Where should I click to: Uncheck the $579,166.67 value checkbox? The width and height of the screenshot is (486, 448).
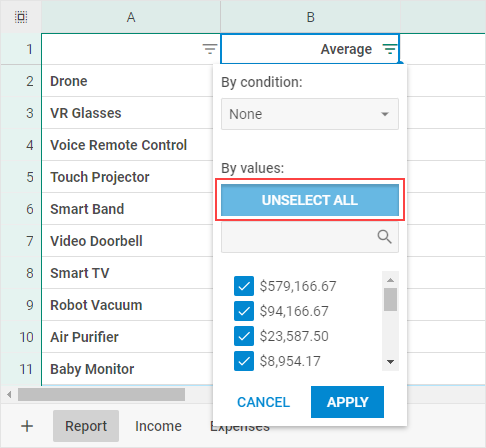coord(244,286)
